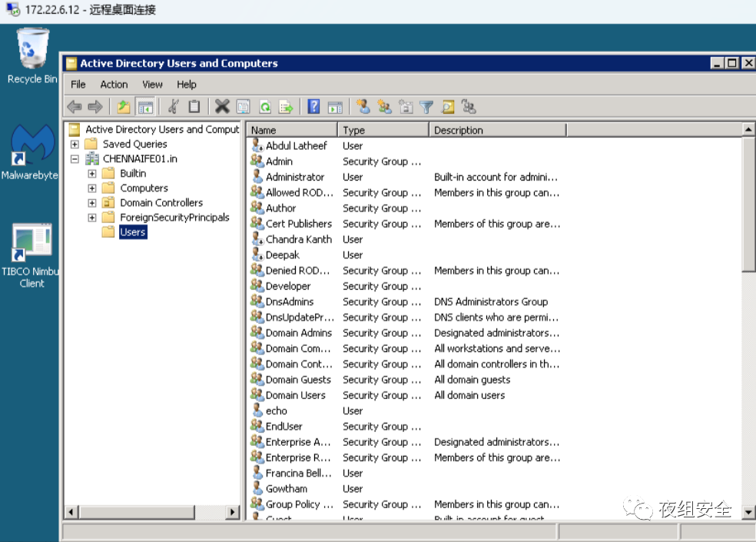
Task: Click the Domain Admins group icon
Action: 257,333
